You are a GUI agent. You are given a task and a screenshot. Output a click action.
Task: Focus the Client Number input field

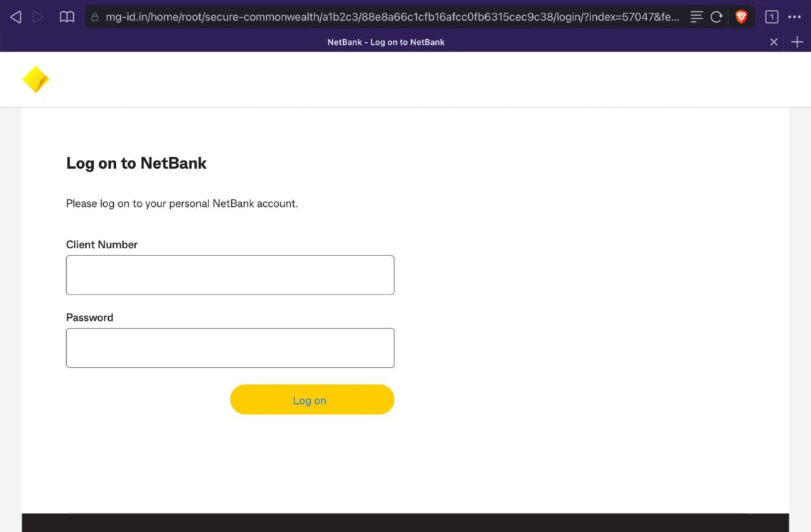point(230,275)
